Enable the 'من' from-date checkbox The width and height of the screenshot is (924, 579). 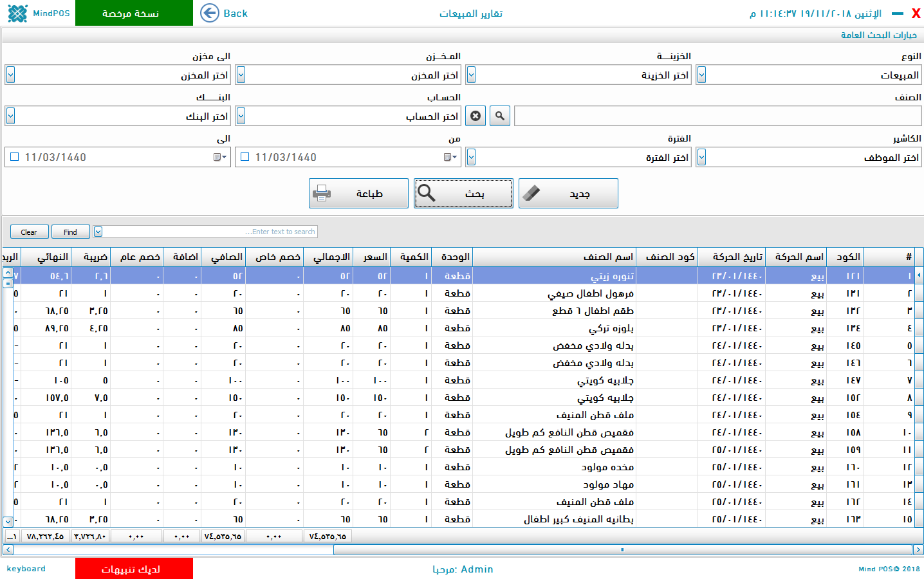pos(245,157)
